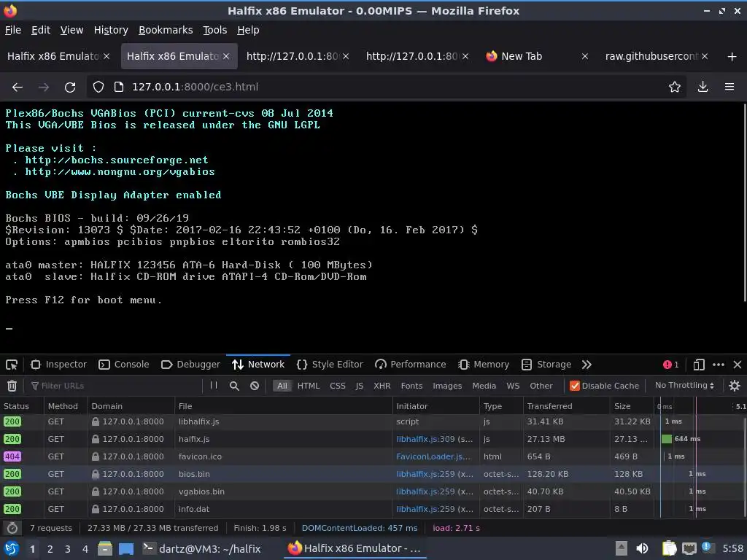747x560 pixels.
Task: Reload the current page
Action: 70,87
